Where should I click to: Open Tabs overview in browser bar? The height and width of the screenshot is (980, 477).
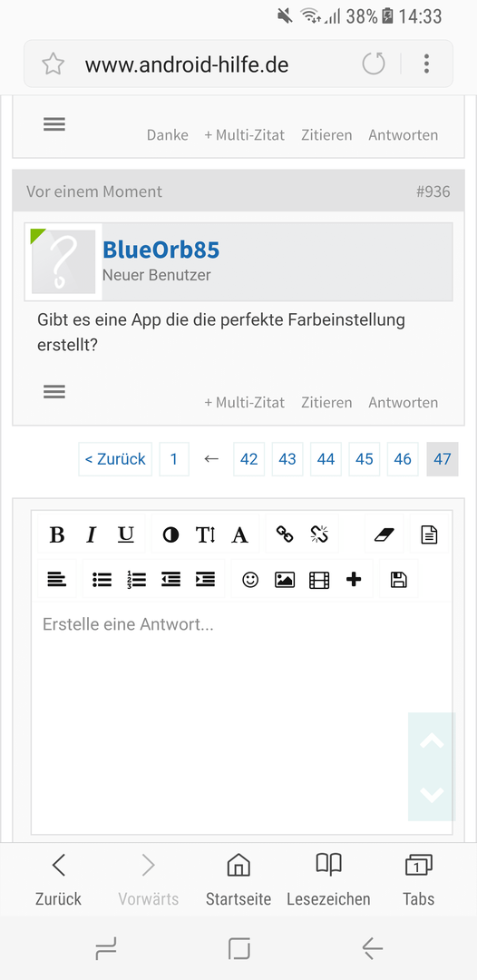[x=418, y=881]
